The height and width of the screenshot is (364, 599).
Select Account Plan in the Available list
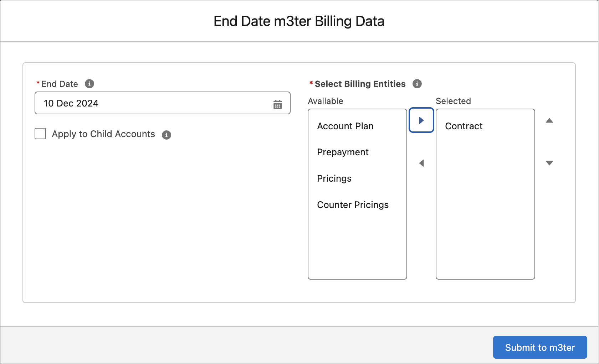[345, 126]
